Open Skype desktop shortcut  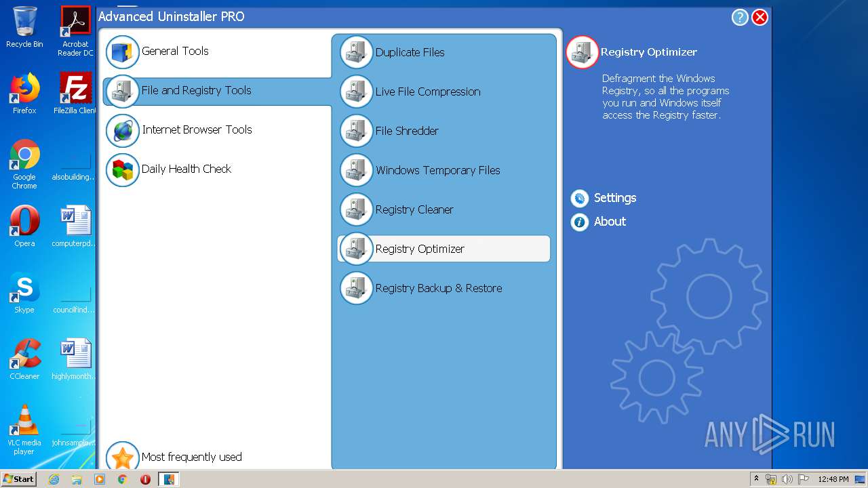[24, 293]
